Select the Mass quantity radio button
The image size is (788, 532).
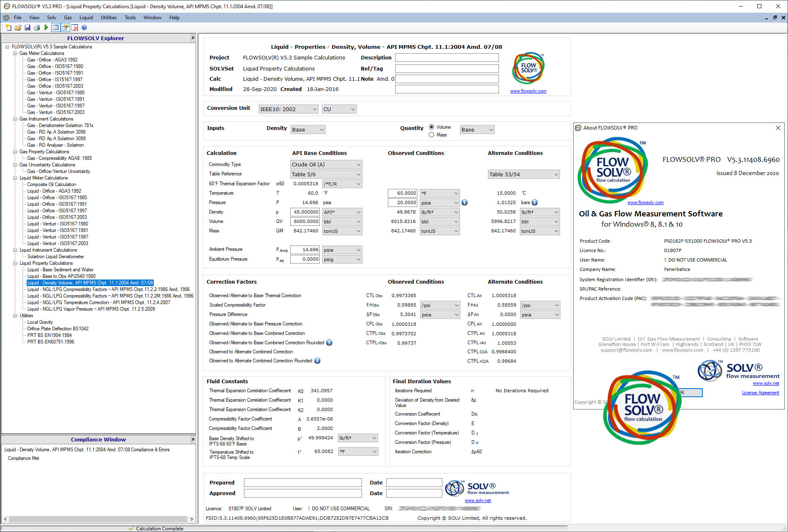431,135
